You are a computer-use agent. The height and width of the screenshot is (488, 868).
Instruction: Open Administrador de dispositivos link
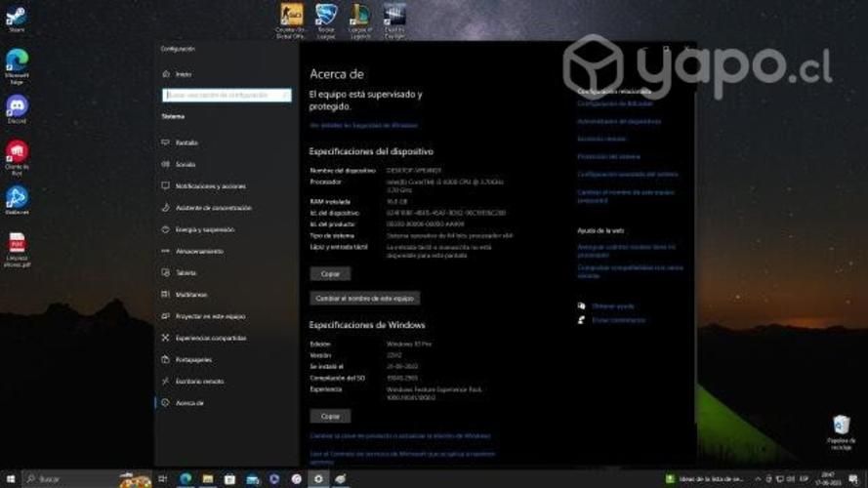(619, 121)
